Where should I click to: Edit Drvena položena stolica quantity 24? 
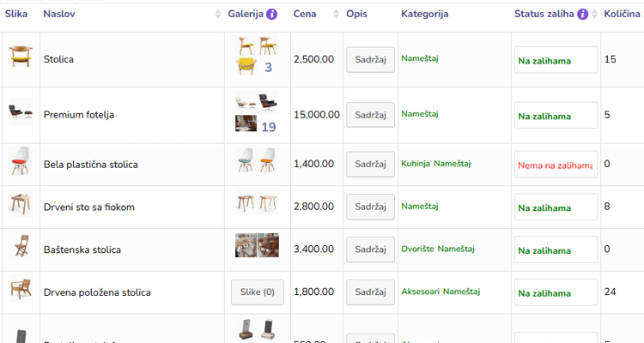coord(610,292)
